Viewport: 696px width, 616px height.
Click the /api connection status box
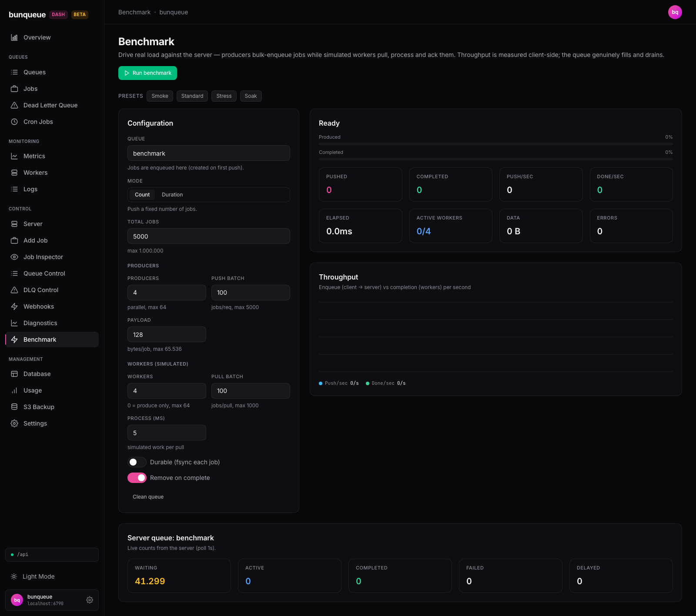pos(52,555)
